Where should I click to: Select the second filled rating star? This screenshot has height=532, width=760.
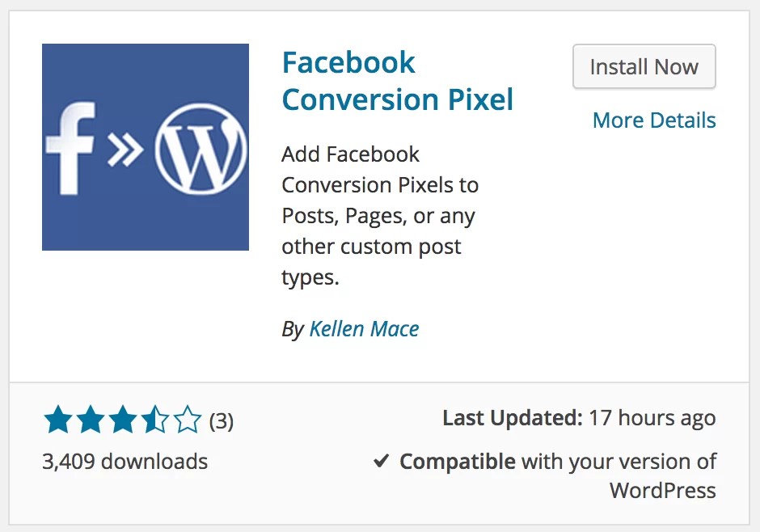(91, 420)
